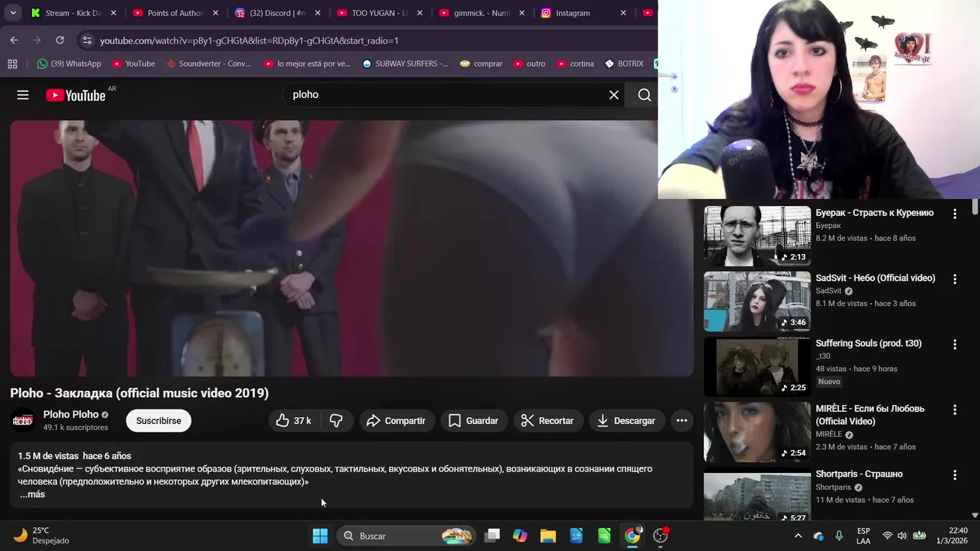980x551 pixels.
Task: Show hidden system tray icons
Action: coord(798,536)
